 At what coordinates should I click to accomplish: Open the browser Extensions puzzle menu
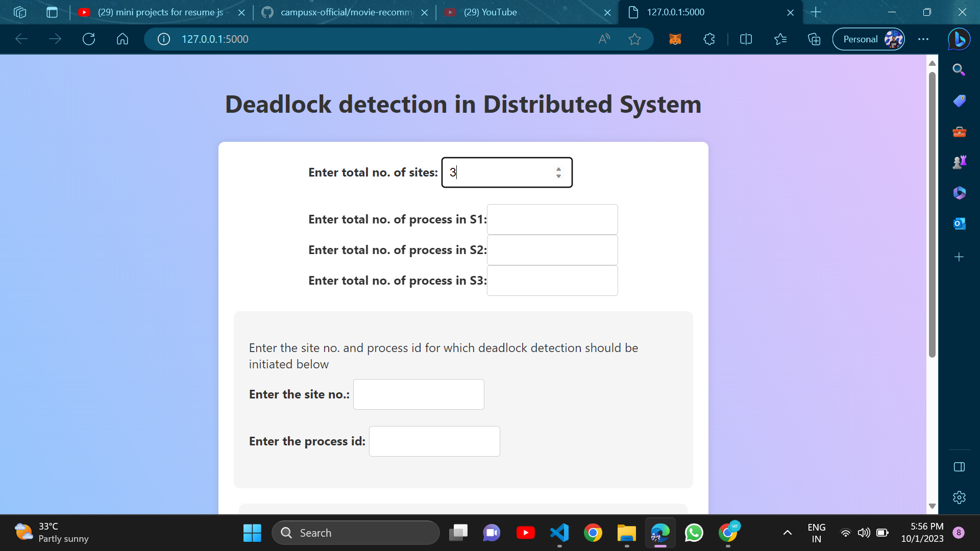pyautogui.click(x=709, y=39)
